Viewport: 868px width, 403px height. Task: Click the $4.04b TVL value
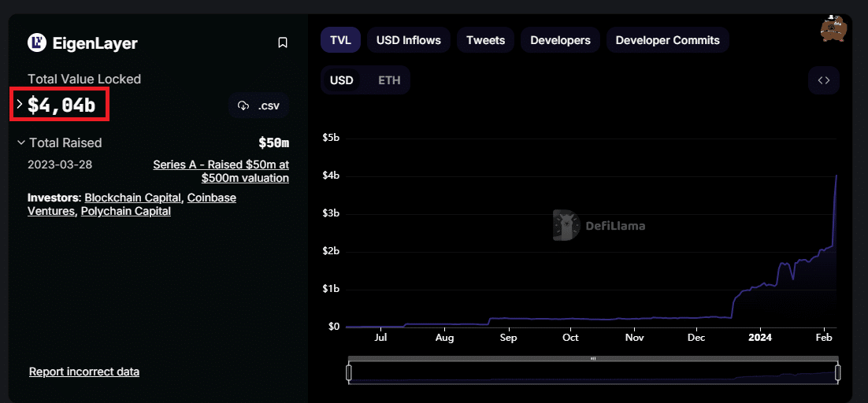61,105
